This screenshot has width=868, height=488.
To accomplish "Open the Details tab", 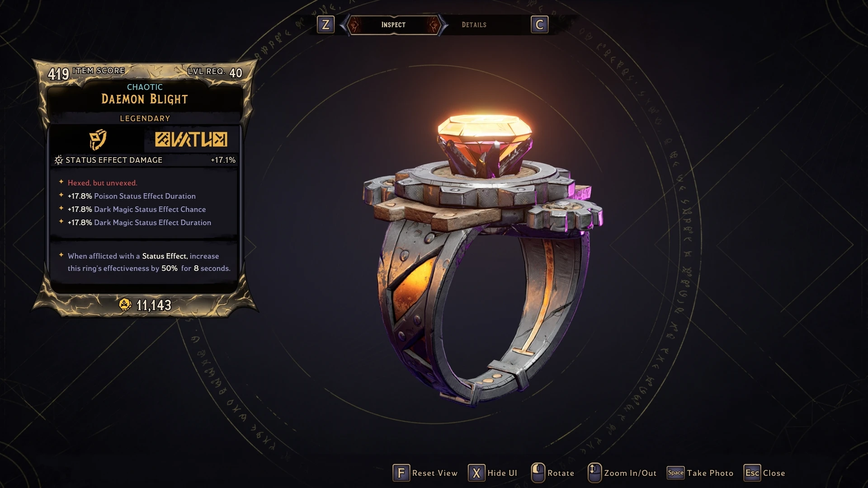I will (474, 25).
